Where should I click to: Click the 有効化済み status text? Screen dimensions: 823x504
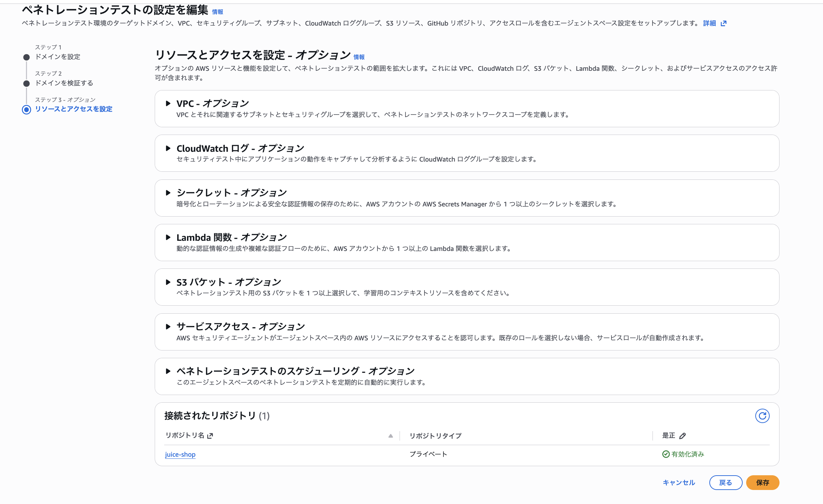(688, 454)
